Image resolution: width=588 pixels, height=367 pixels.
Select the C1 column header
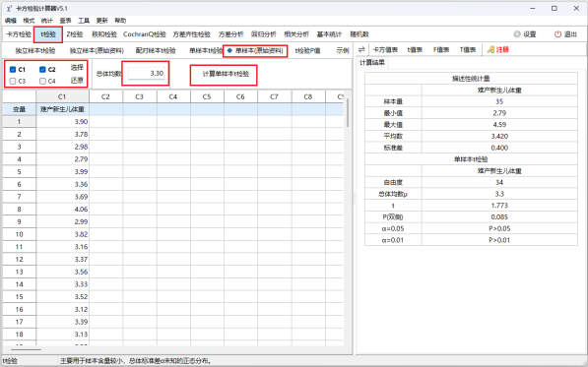pos(62,96)
